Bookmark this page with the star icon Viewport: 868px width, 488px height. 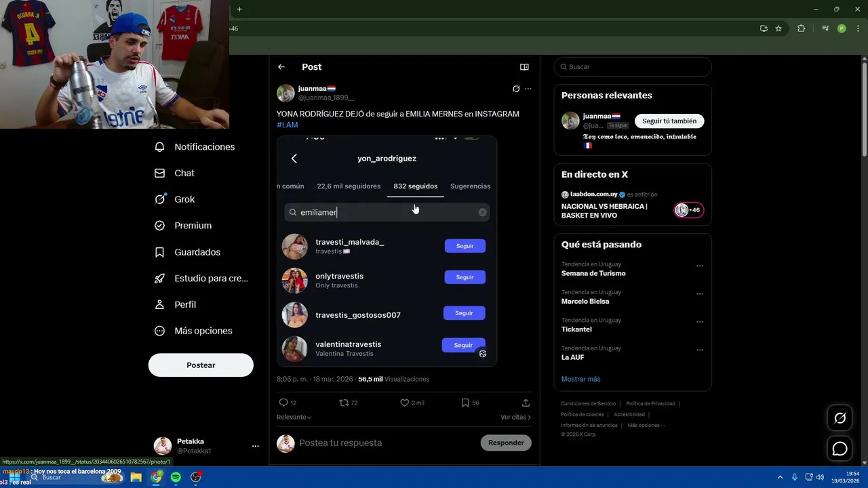pos(778,28)
